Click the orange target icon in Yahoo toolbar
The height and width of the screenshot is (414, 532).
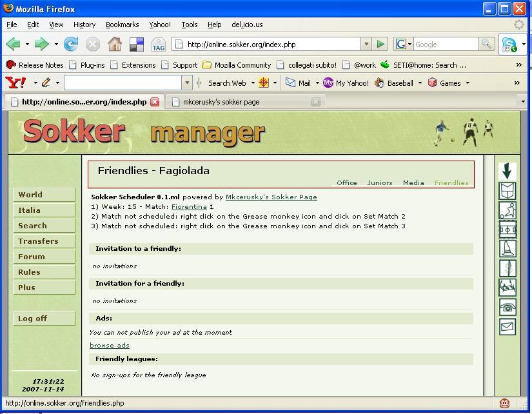coord(264,83)
